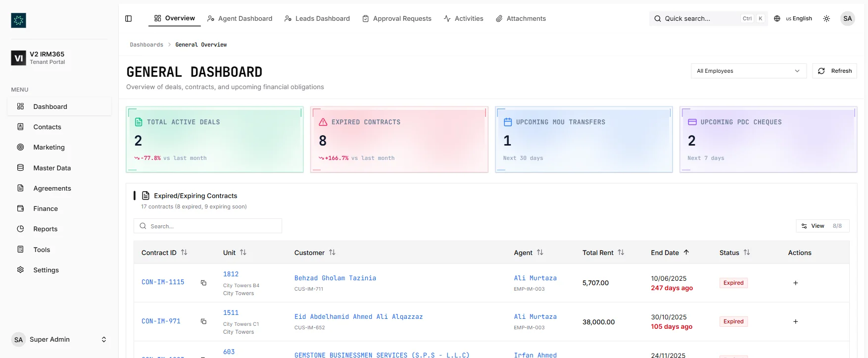Expand the Super Admin account switcher
Image resolution: width=868 pixels, height=358 pixels.
pyautogui.click(x=59, y=340)
